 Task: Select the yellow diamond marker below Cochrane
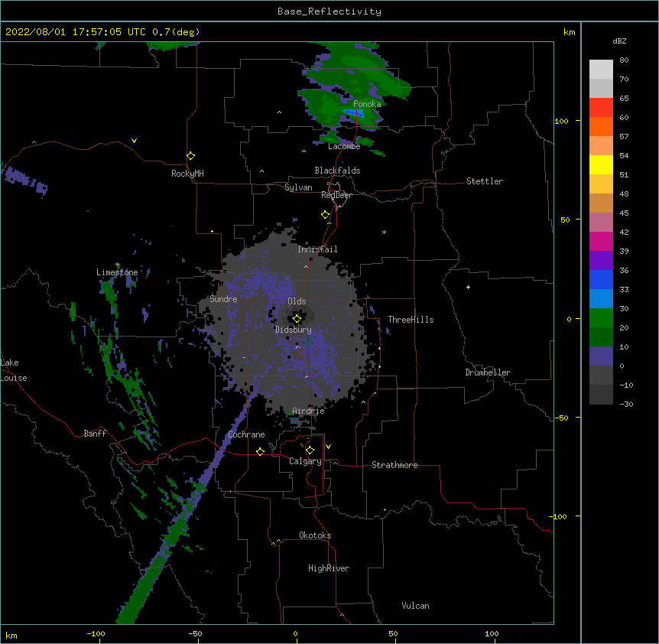(260, 451)
